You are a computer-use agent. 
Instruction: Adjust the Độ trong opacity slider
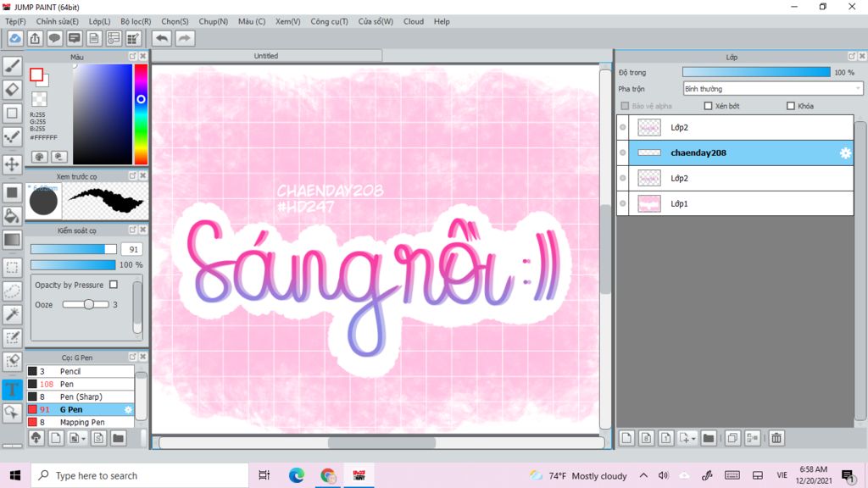tap(756, 72)
